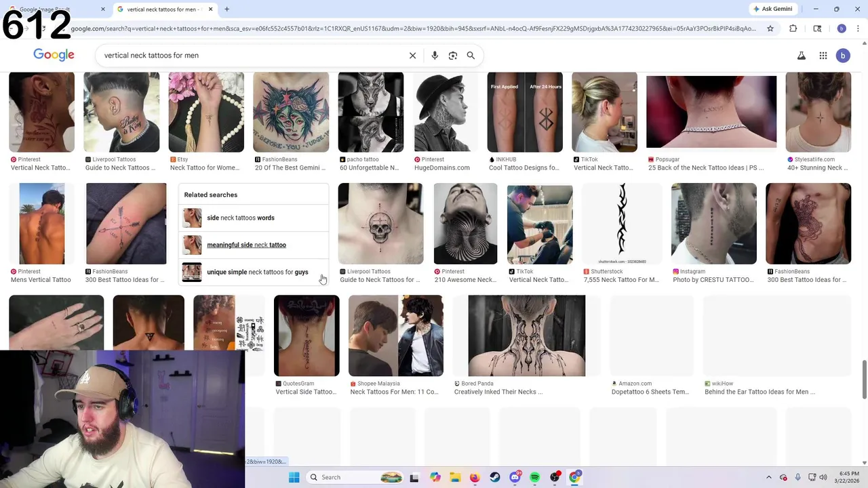Open Copilot from the taskbar
868x488 pixels.
435,477
